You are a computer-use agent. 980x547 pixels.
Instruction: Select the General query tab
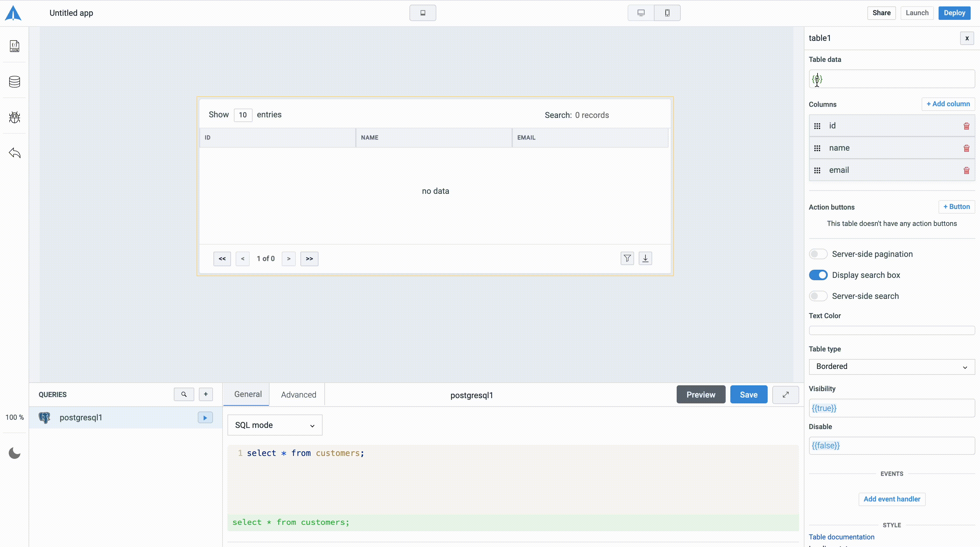tap(248, 394)
